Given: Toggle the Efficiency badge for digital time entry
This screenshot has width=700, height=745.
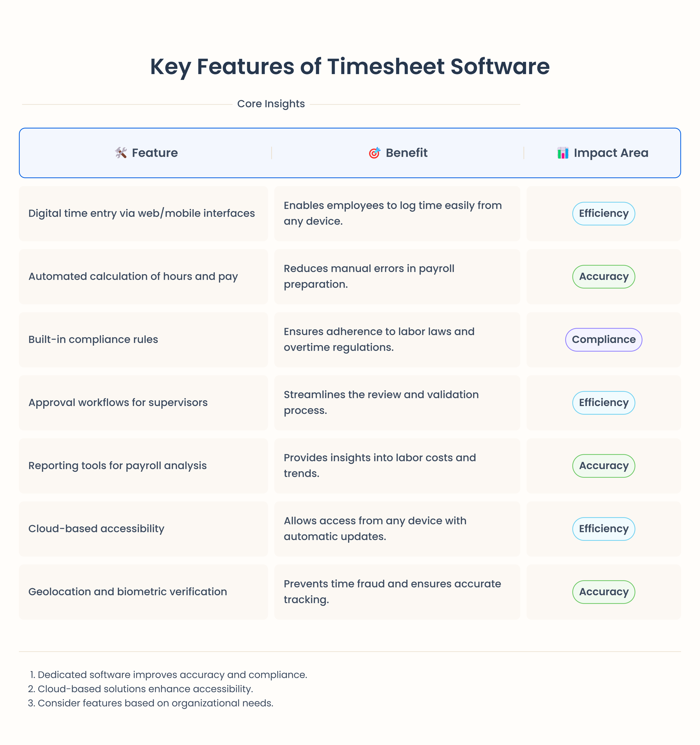Looking at the screenshot, I should [603, 213].
